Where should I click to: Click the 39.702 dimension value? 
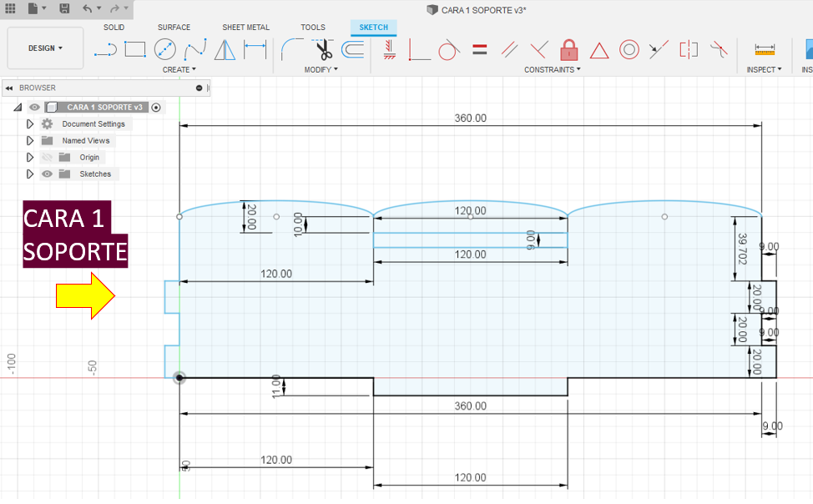743,249
